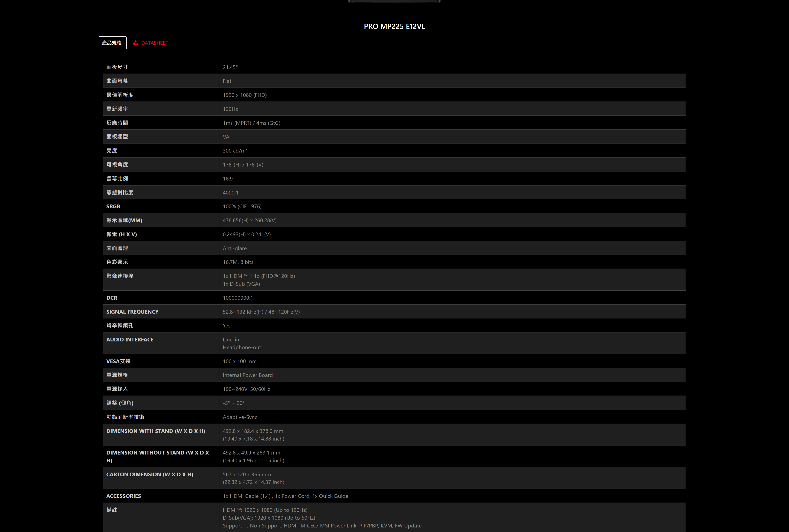Select the 492.8 x 49.9 x 283.1 mm dimension

pos(252,453)
